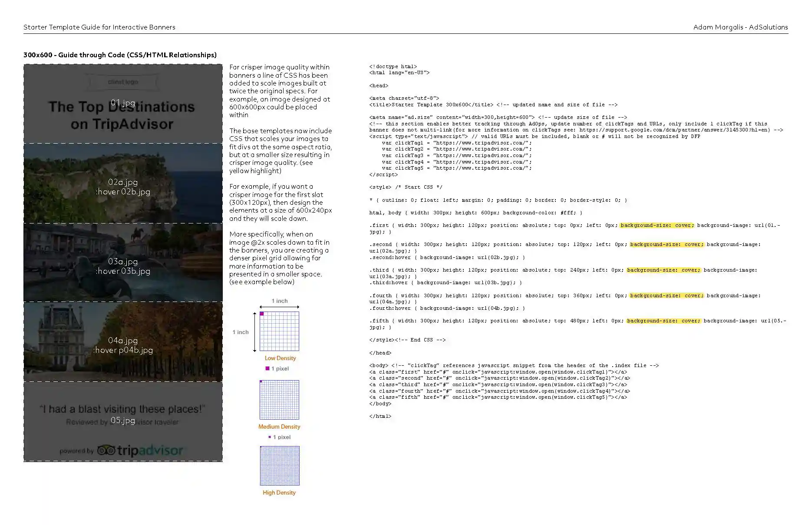The height and width of the screenshot is (525, 812).
Task: Click the High Density pixel grid
Action: click(279, 466)
